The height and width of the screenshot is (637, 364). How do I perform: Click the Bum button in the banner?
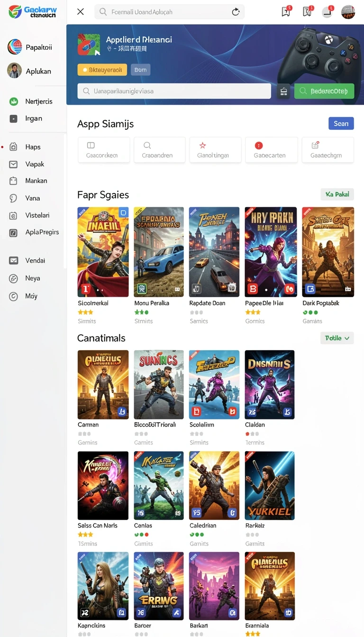140,70
